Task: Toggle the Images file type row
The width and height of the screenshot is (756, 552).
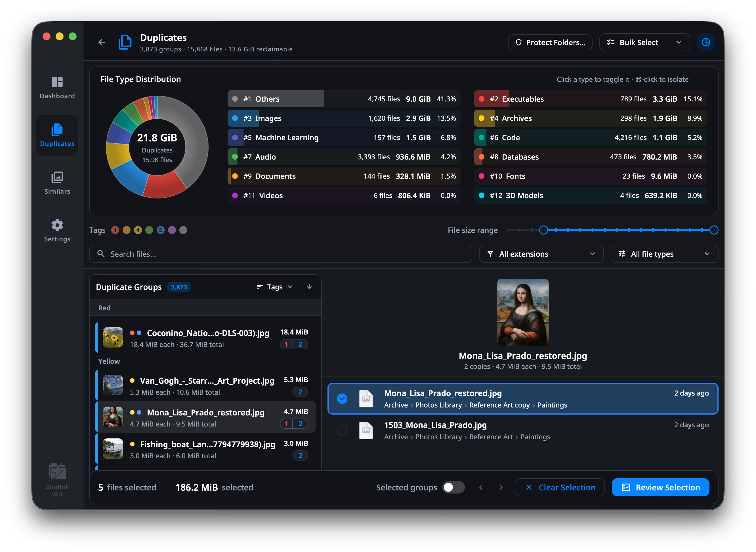Action: (344, 118)
